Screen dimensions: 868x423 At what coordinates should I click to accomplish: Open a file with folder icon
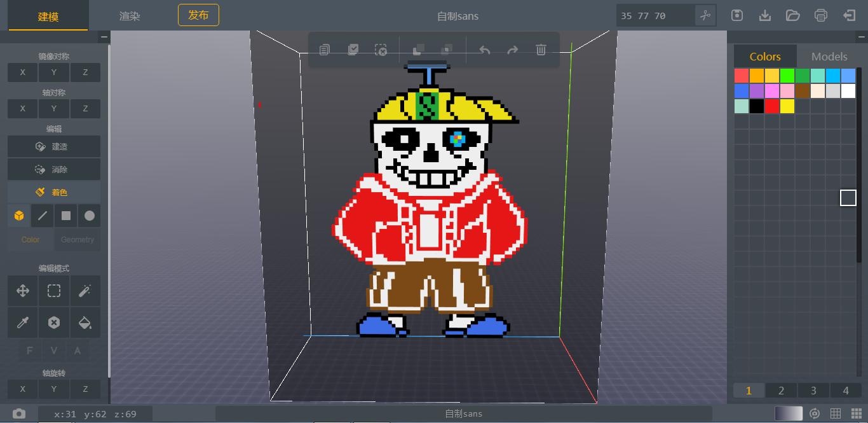click(x=792, y=15)
